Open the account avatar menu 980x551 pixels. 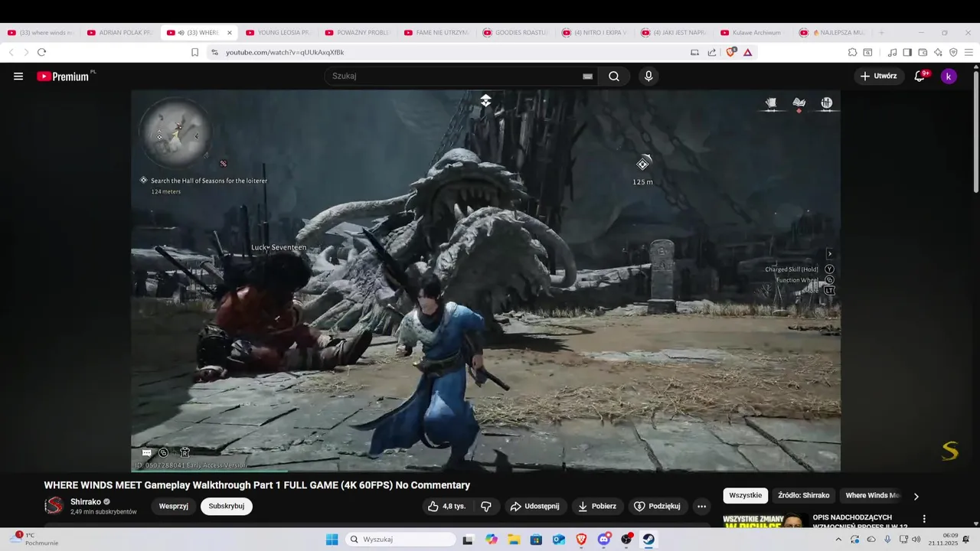949,76
